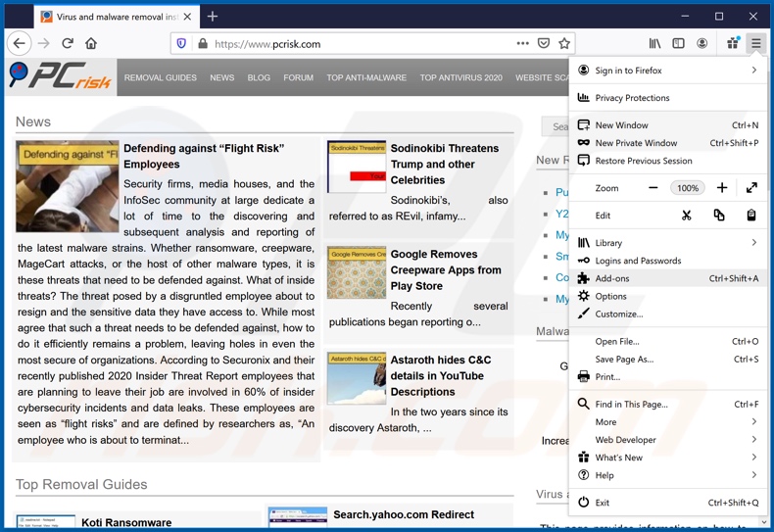The height and width of the screenshot is (532, 774).
Task: Expand the Web Developer submenu
Action: (668, 440)
